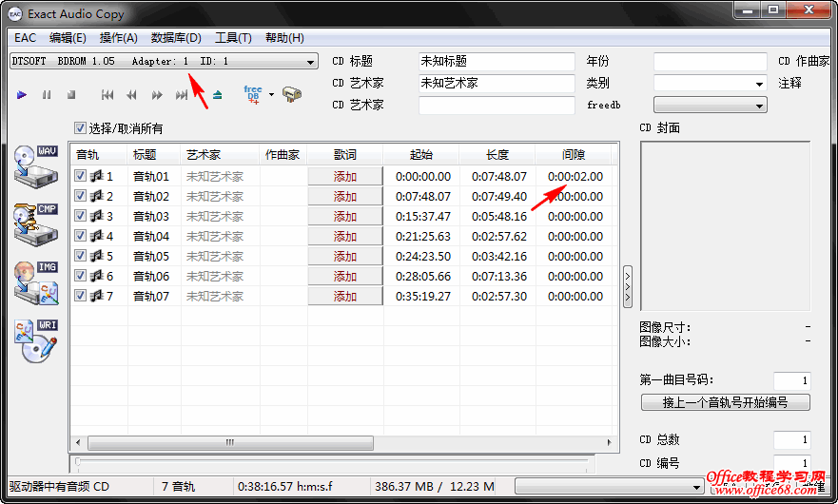Screen dimensions: 838x504
Task: Open the freedb icon dropdown arrow
Action: pyautogui.click(x=271, y=94)
